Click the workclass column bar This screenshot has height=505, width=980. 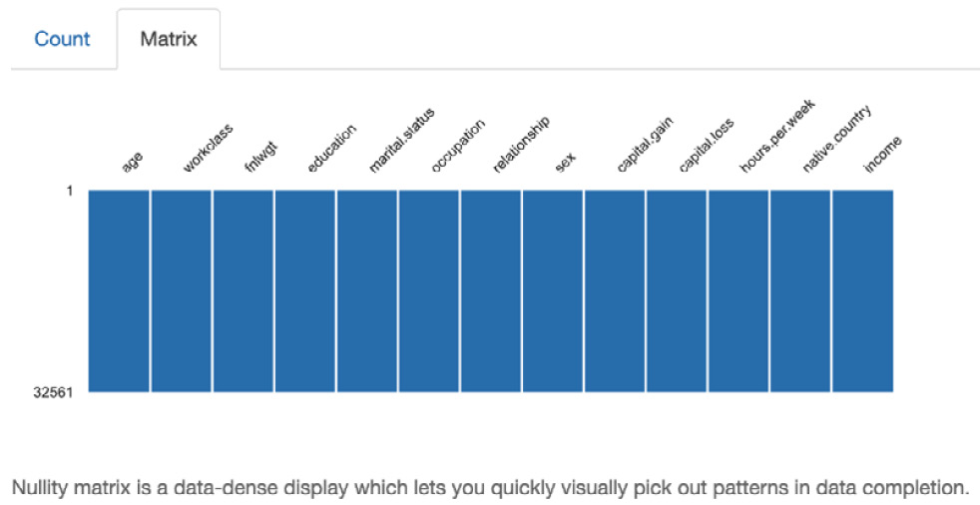coord(182,291)
